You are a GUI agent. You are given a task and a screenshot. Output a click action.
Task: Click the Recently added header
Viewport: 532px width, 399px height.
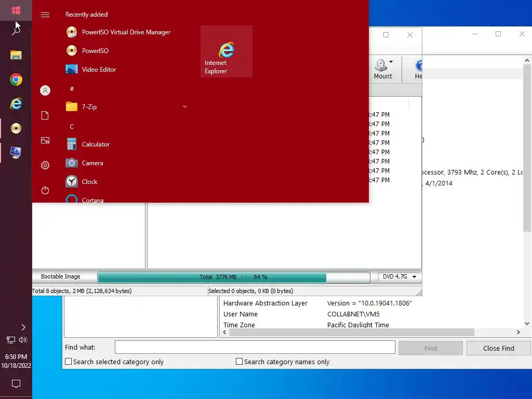[87, 15]
